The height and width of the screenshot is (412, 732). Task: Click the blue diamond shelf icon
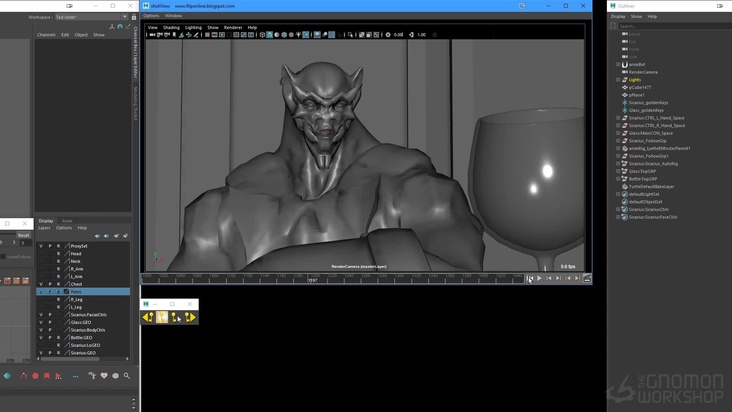point(7,376)
